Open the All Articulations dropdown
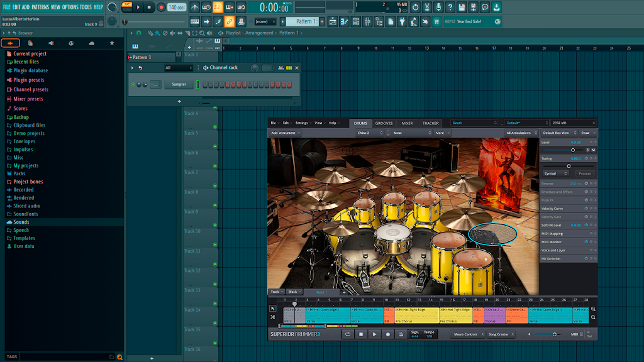 click(x=521, y=133)
